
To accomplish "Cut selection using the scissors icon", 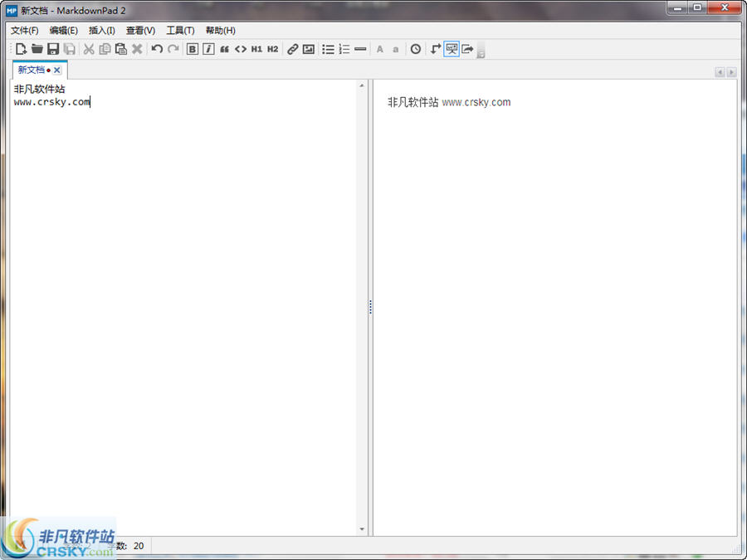I will (x=89, y=49).
